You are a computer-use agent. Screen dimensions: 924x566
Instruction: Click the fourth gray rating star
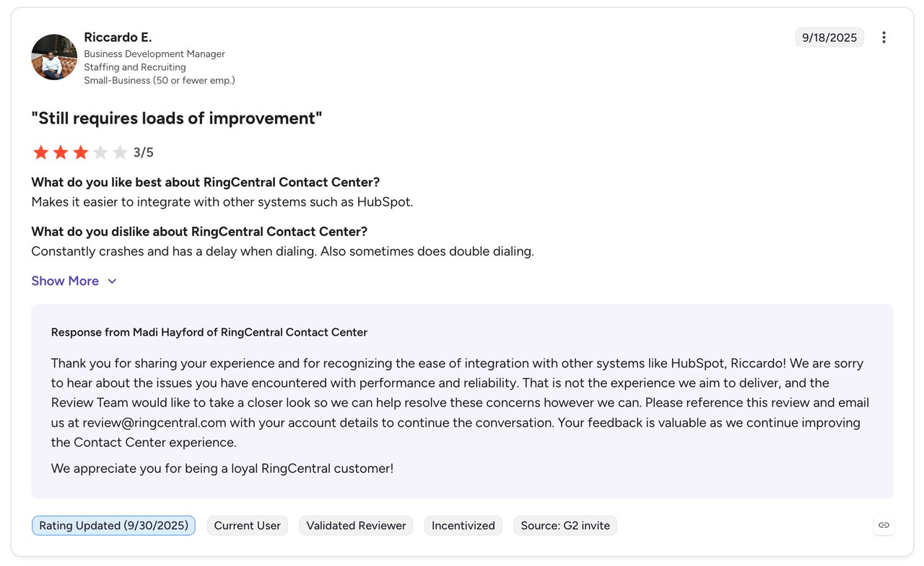tap(100, 152)
